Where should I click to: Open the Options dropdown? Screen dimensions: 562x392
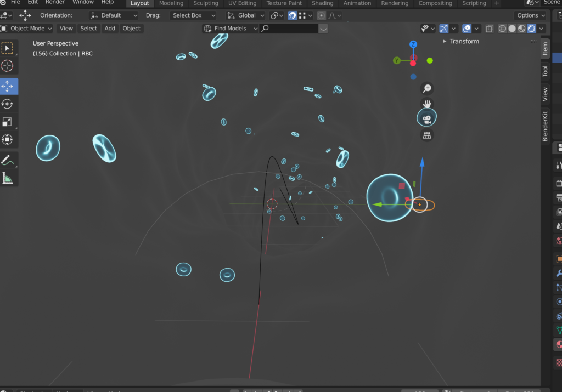[531, 15]
